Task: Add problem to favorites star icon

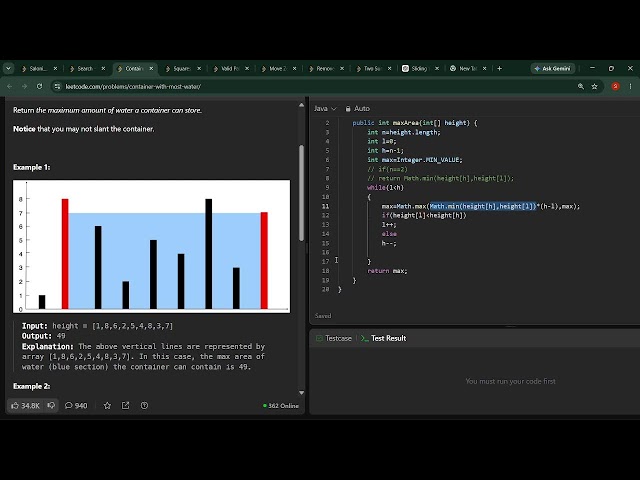Action: (107, 406)
